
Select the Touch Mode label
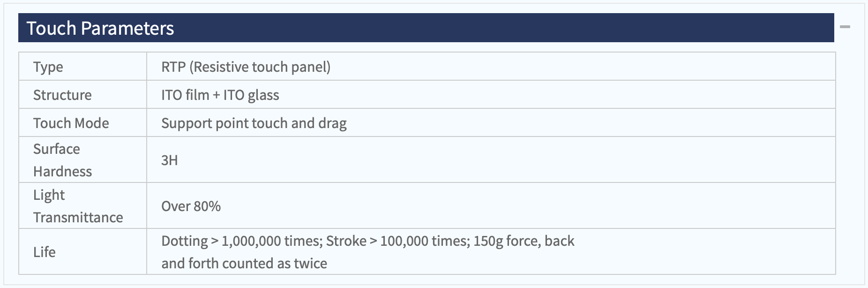point(71,123)
